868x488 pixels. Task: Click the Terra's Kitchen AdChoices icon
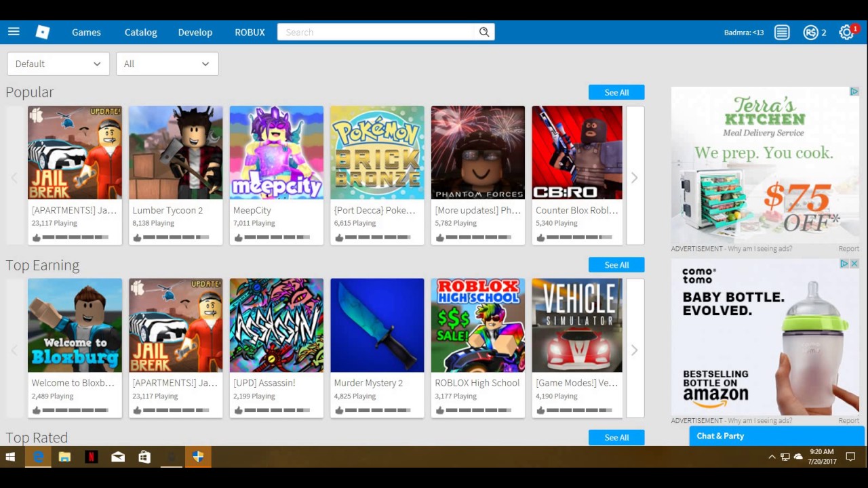[854, 91]
